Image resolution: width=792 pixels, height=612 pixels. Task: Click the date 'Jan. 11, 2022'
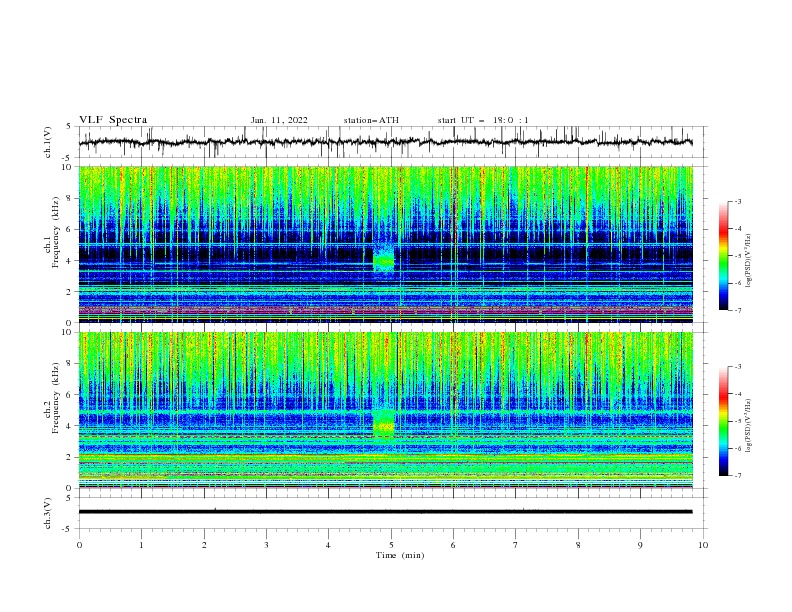(279, 120)
